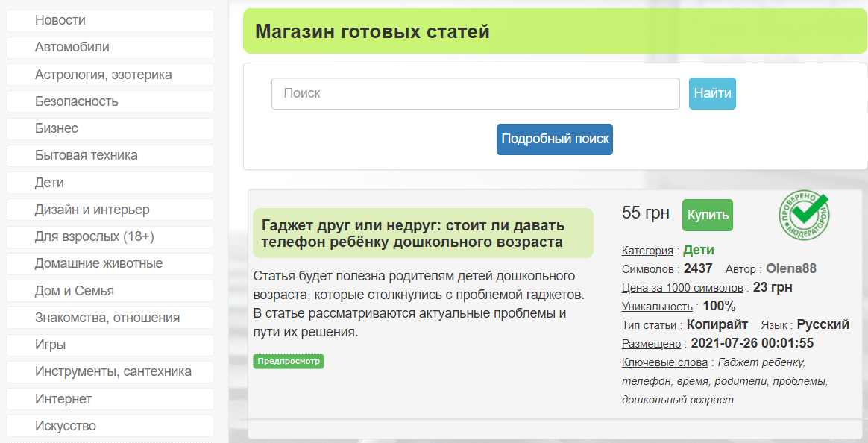Open Подробный поиск advanced search

(554, 139)
